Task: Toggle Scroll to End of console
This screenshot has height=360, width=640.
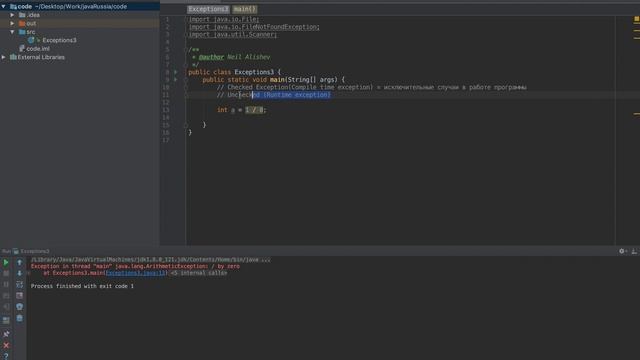Action: tap(19, 296)
